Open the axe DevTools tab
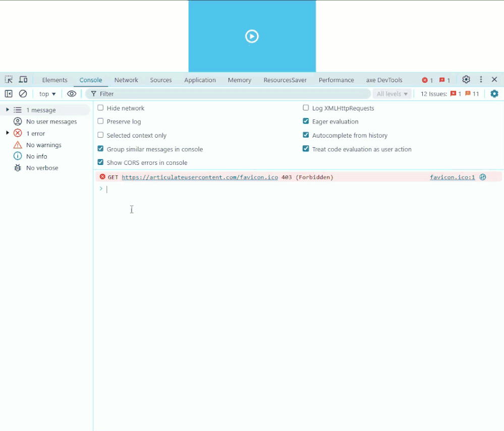This screenshot has width=504, height=431. (x=384, y=80)
